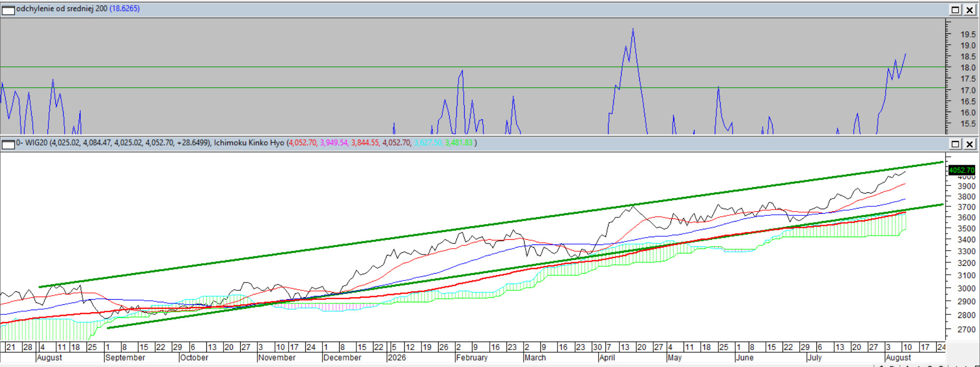Click the October label on the time axis
Viewport: 980px width, 367px height.
(x=194, y=358)
